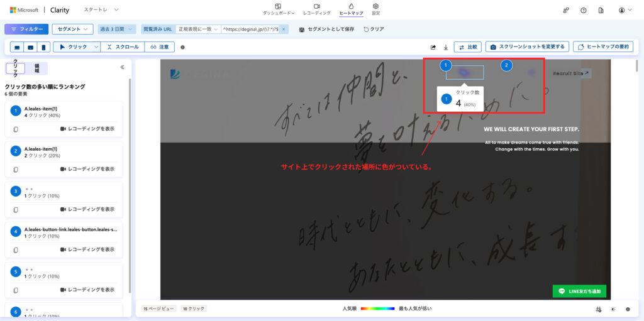Viewport: 644px width, 321px height.
Task: Open the Settings gear in top navigation
Action: tap(375, 9)
